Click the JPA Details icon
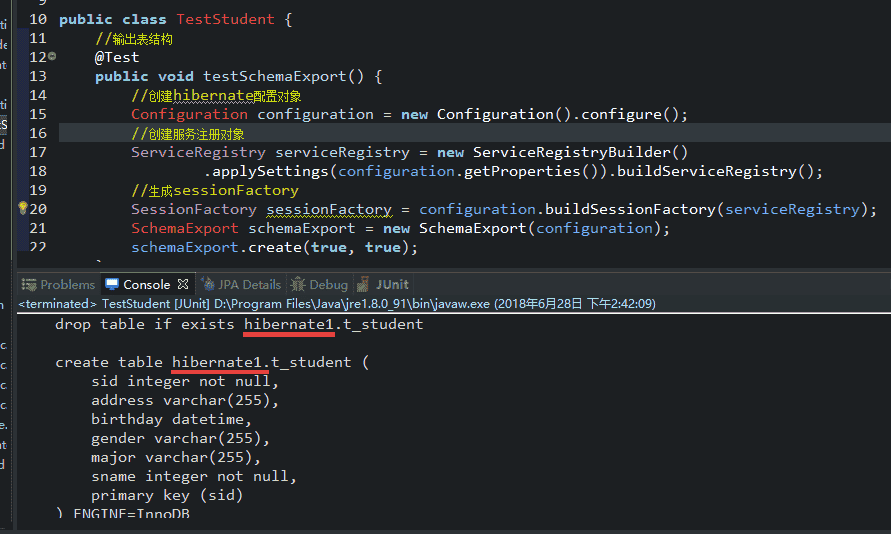Image resolution: width=891 pixels, height=534 pixels. tap(208, 284)
